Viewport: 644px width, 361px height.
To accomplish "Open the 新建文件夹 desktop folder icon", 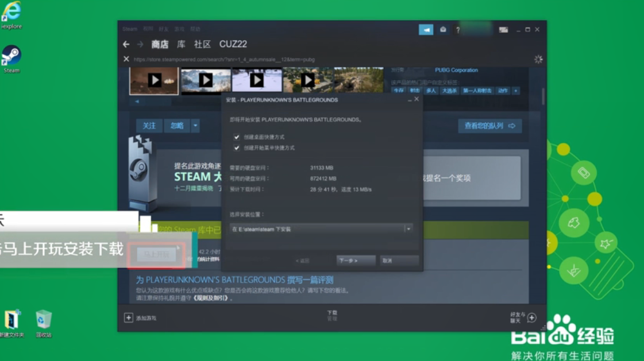I will [12, 324].
